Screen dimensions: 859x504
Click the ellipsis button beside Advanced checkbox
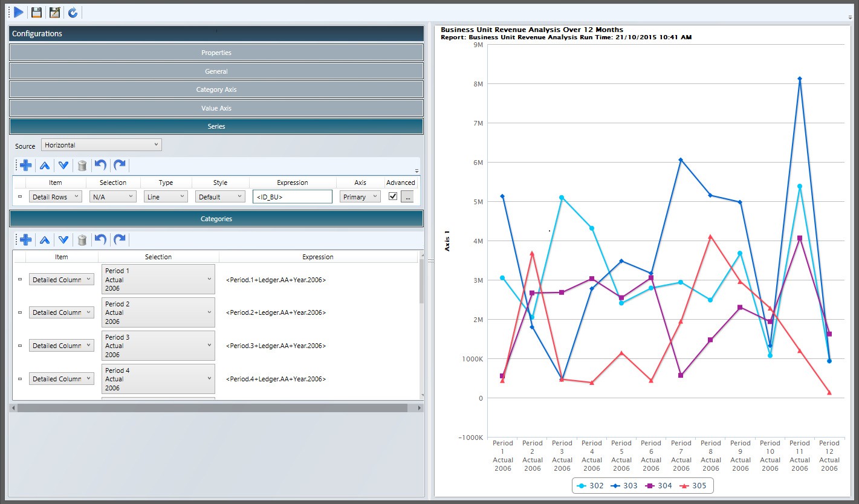click(407, 196)
